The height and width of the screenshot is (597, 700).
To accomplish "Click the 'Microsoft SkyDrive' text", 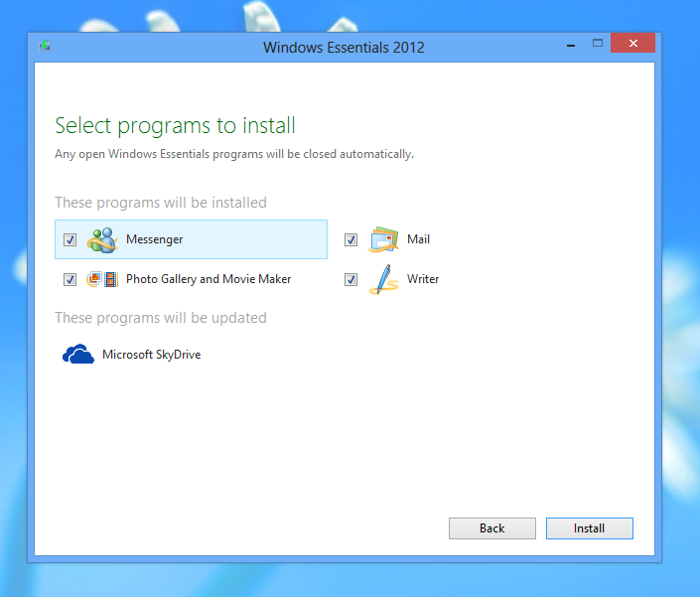I will [151, 354].
